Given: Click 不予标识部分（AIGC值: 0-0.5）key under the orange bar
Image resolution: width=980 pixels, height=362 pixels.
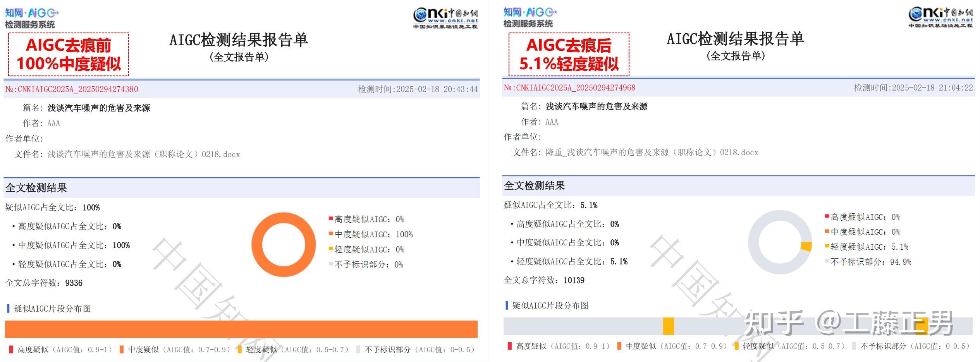Looking at the screenshot, I should coord(416,350).
